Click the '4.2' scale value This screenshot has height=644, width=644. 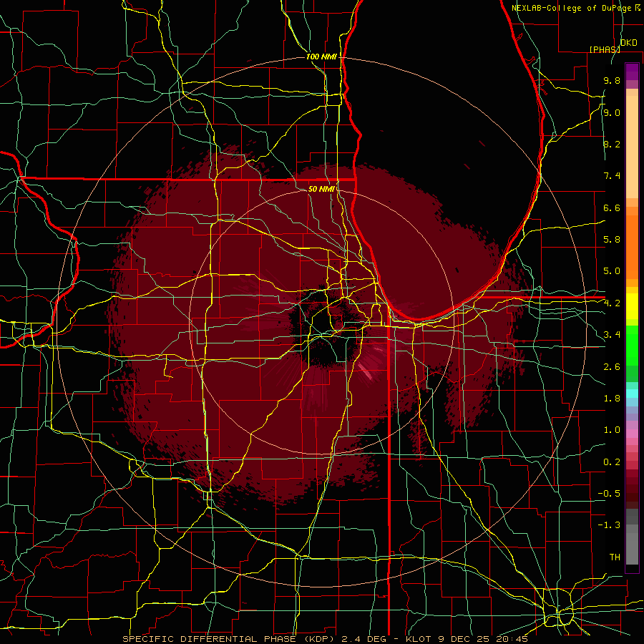click(612, 303)
